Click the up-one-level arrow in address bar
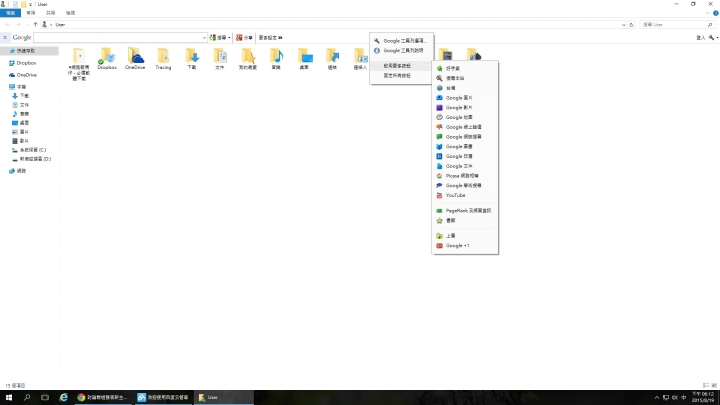The height and width of the screenshot is (405, 720). pyautogui.click(x=35, y=25)
